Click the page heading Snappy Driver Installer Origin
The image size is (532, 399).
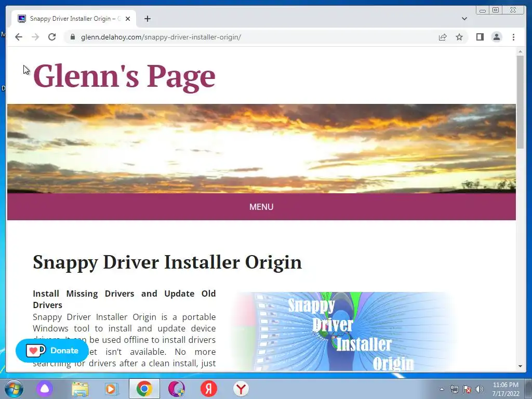[167, 262]
